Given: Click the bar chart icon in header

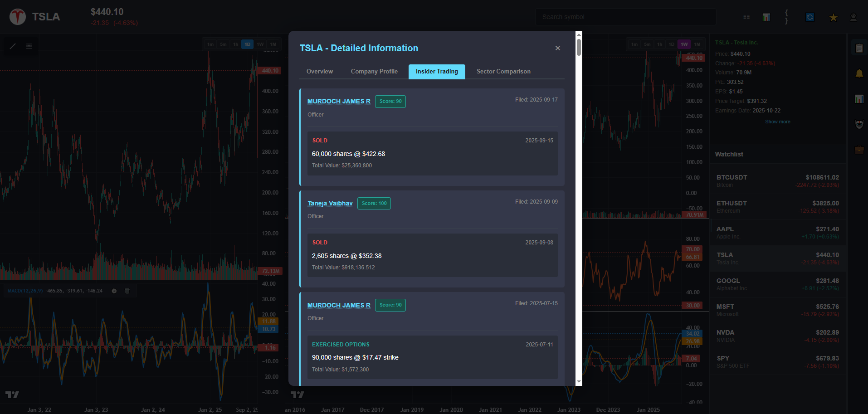Looking at the screenshot, I should 766,17.
